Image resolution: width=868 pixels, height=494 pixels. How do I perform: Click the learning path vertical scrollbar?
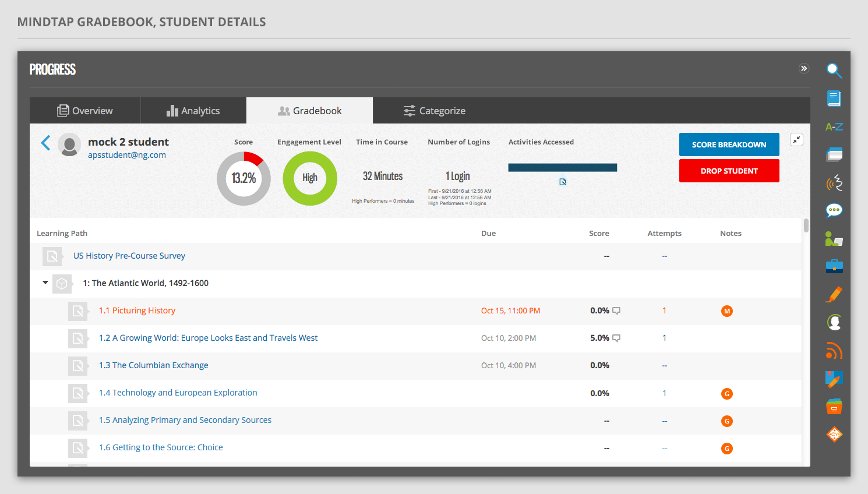pos(806,225)
